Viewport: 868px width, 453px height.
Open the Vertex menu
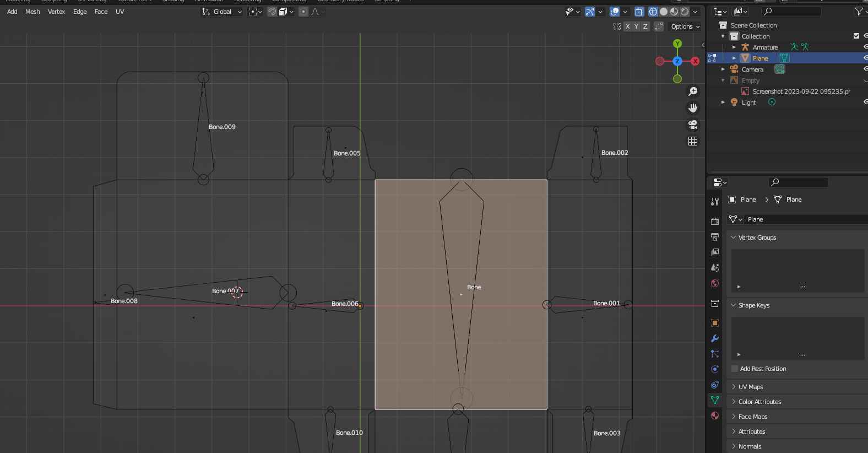click(56, 12)
